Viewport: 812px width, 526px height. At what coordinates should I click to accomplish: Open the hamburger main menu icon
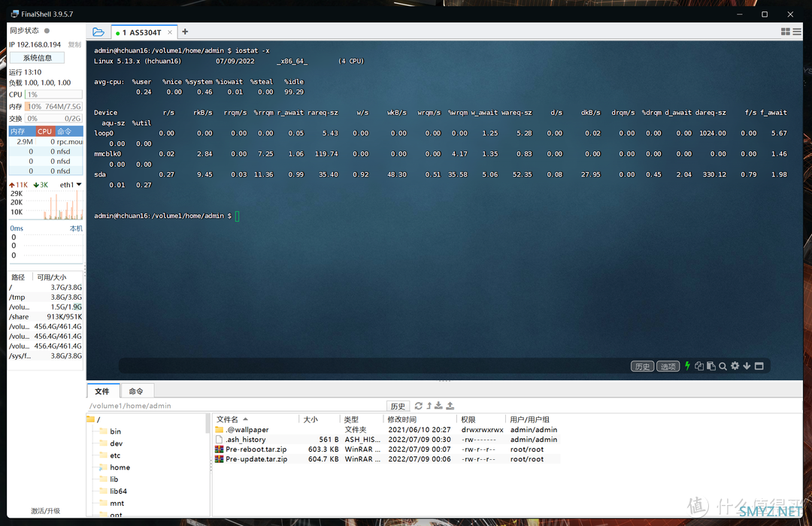click(x=797, y=32)
